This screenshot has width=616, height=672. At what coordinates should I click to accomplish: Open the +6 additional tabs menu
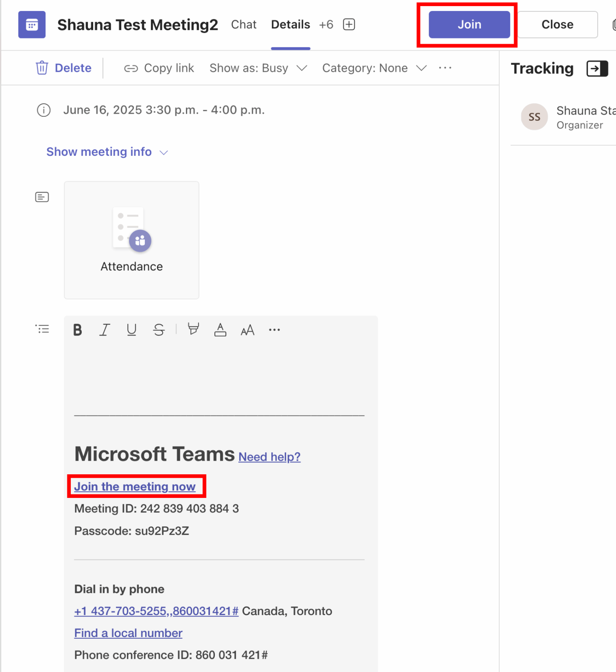(326, 24)
